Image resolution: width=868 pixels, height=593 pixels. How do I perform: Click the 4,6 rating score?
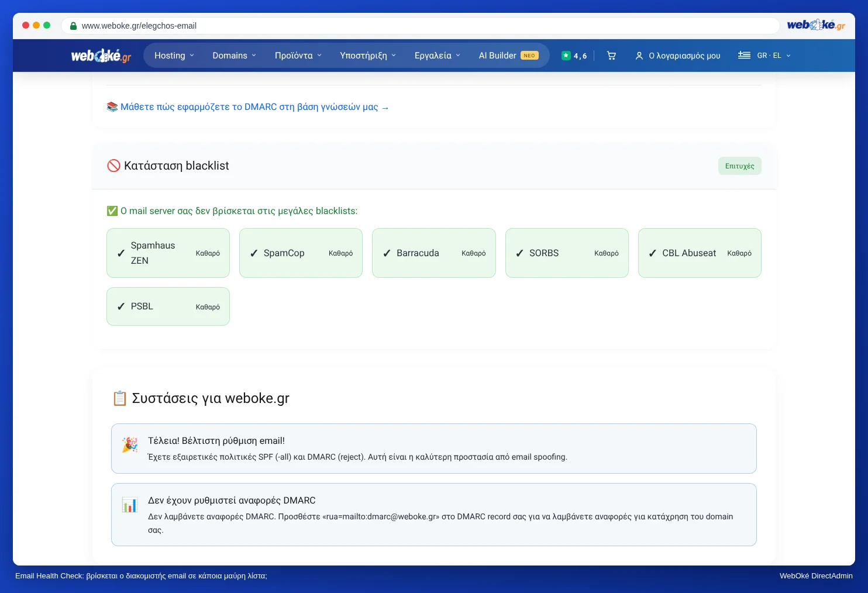click(580, 56)
